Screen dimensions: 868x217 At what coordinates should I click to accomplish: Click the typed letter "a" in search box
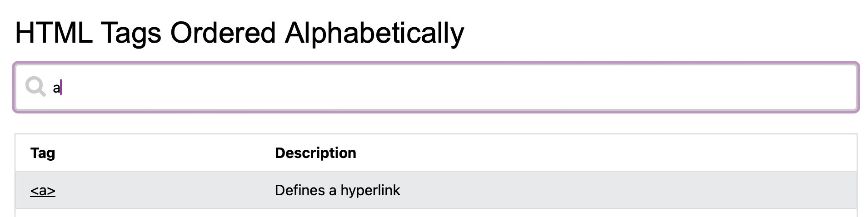click(56, 88)
